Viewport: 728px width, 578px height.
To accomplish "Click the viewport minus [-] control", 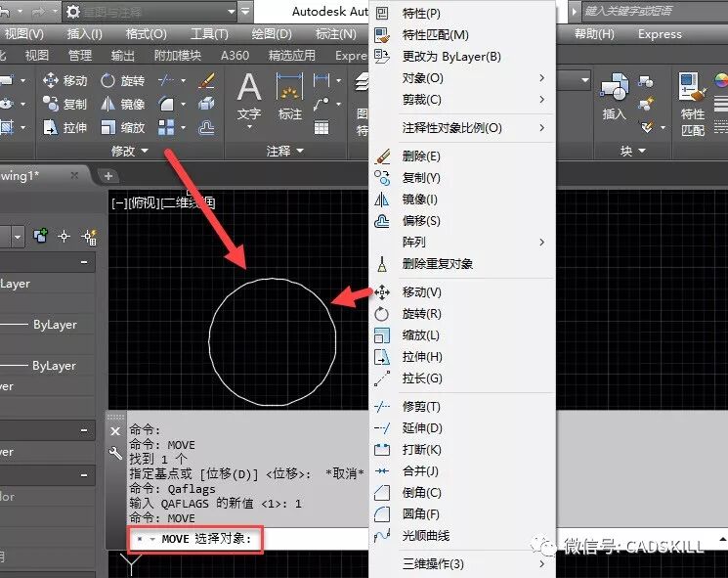I will coord(119,202).
